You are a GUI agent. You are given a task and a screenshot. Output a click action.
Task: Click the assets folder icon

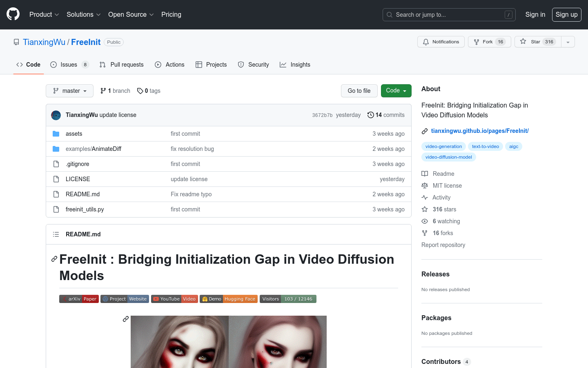click(x=56, y=134)
